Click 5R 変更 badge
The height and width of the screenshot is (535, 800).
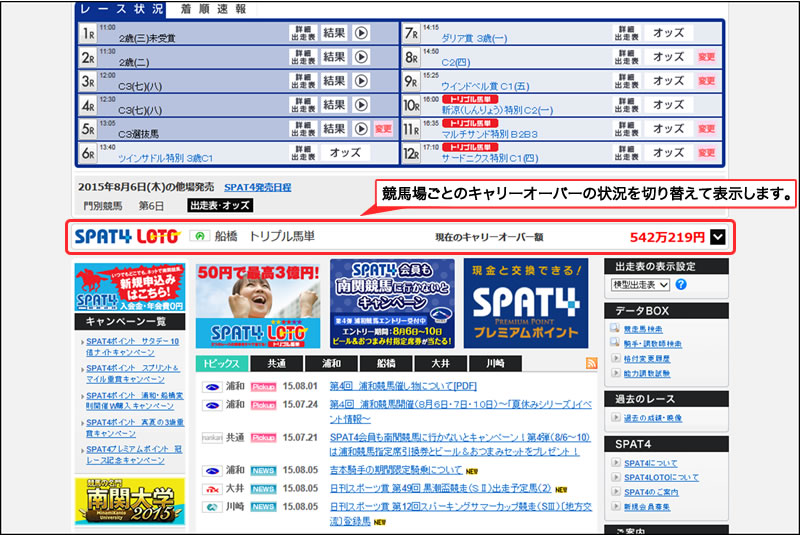click(384, 129)
